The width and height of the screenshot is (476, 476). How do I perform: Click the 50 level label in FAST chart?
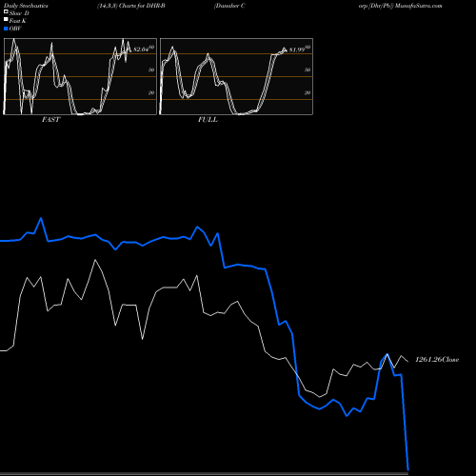151,69
